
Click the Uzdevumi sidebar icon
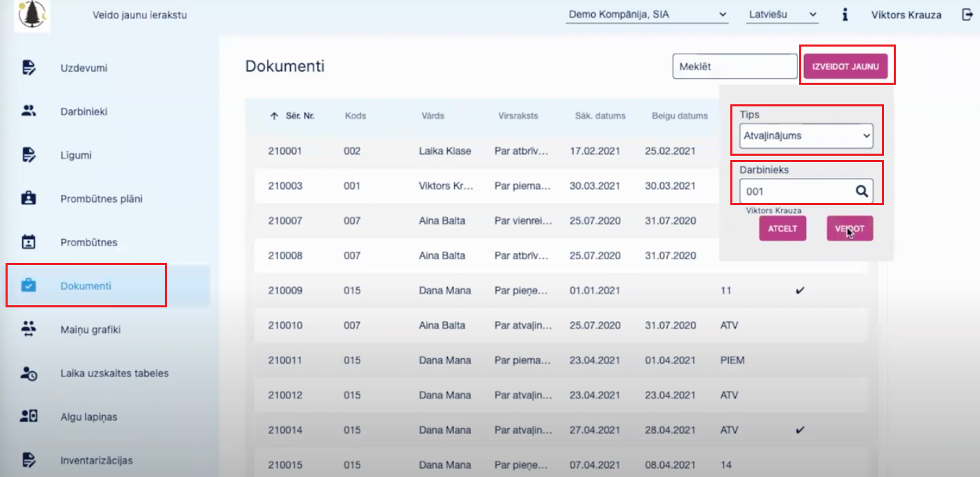29,67
